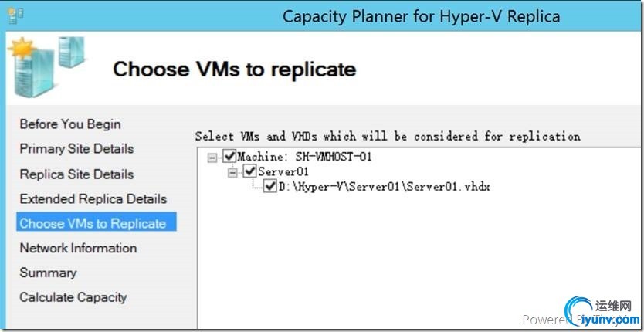Image resolution: width=644 pixels, height=332 pixels.
Task: Open the Primary Site Details step
Action: [x=76, y=149]
